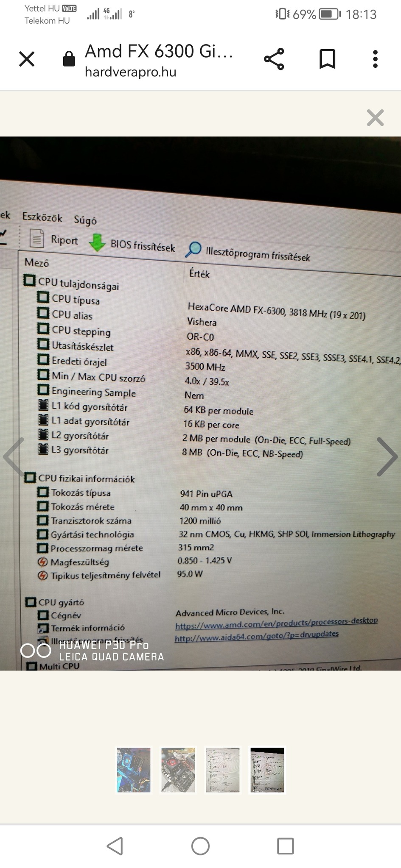Click Illesztőprogram frissítések magnifier icon
Image resolution: width=401 pixels, height=868 pixels.
coord(193,250)
